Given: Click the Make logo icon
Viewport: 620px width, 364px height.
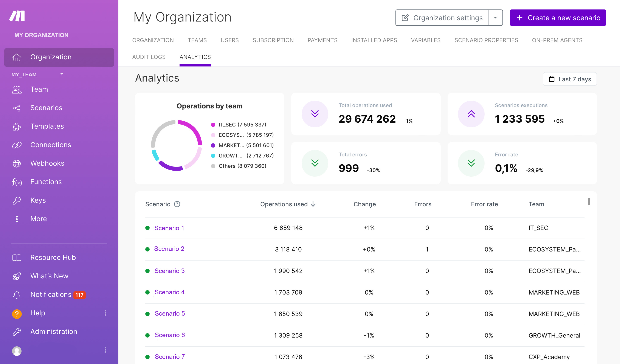Looking at the screenshot, I should [17, 16].
